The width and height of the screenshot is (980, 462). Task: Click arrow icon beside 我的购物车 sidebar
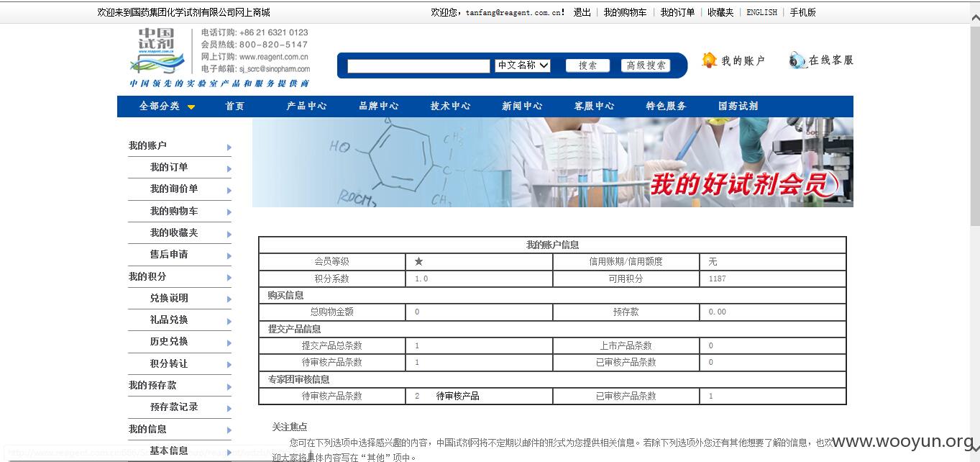point(229,213)
